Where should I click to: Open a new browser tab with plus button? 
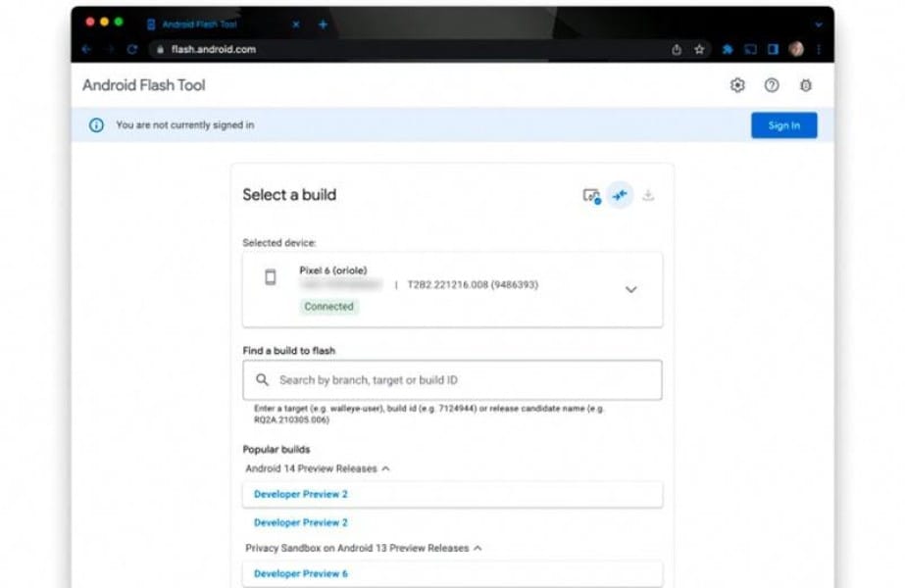coord(323,24)
